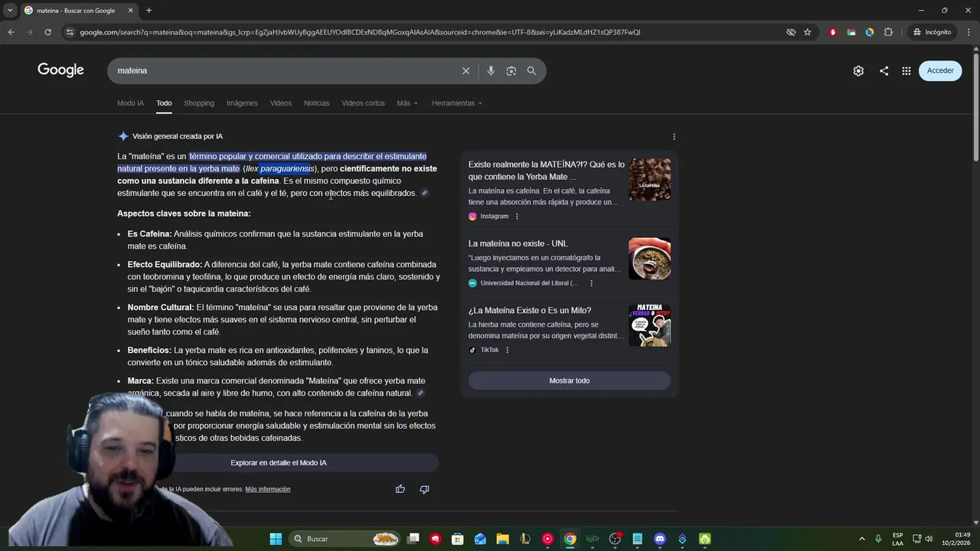Open the Videos results tab
The height and width of the screenshot is (551, 980).
pyautogui.click(x=281, y=103)
